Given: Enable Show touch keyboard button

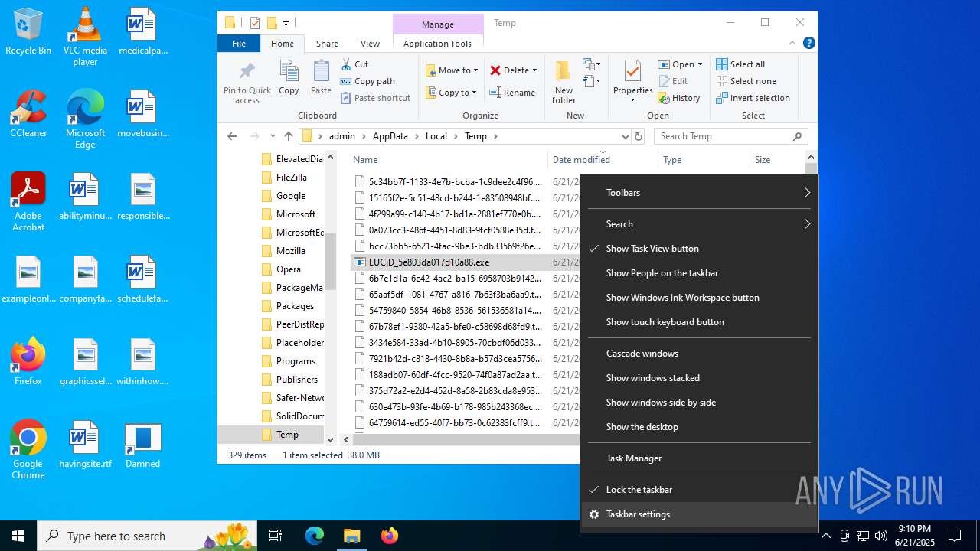Looking at the screenshot, I should (699, 322).
